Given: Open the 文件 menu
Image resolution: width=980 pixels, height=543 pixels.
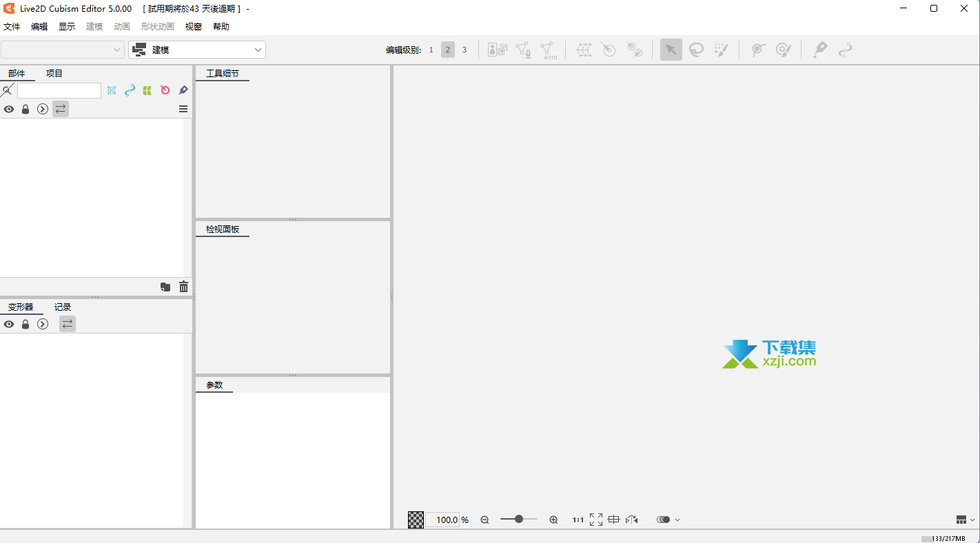Looking at the screenshot, I should (x=12, y=27).
